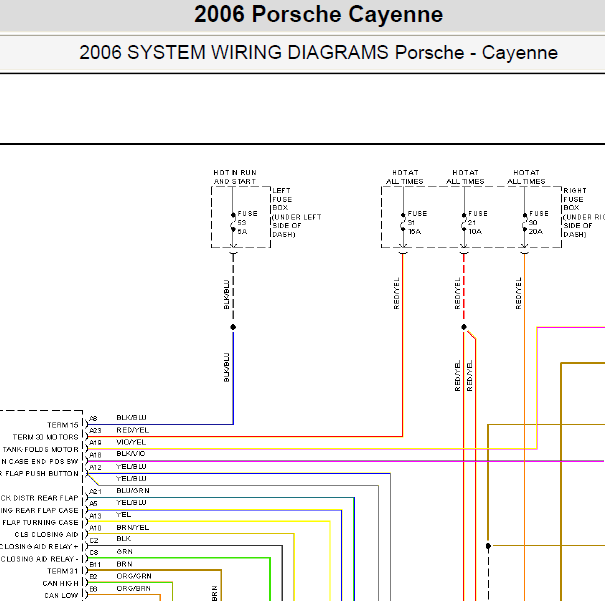Click the splice dot on the BLK/BLU wire

[233, 327]
